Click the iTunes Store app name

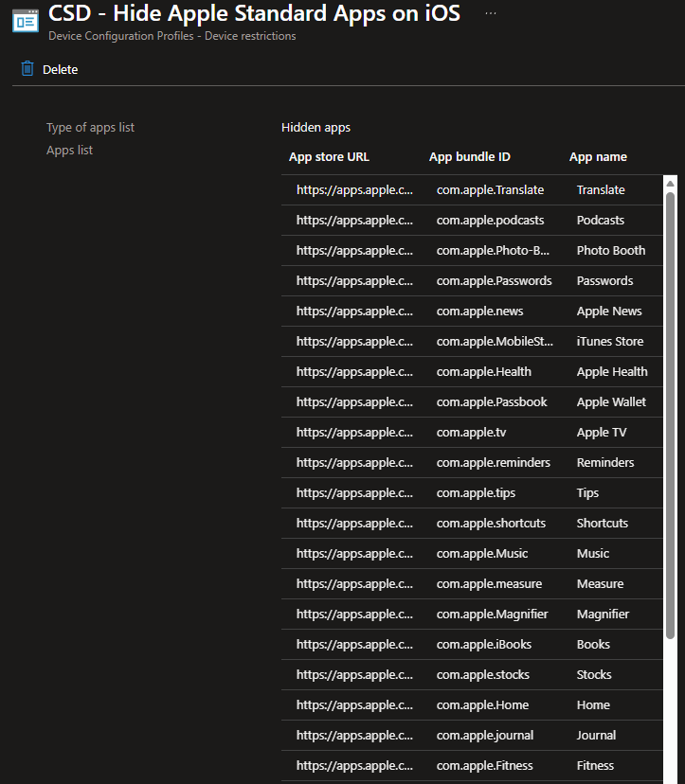610,342
